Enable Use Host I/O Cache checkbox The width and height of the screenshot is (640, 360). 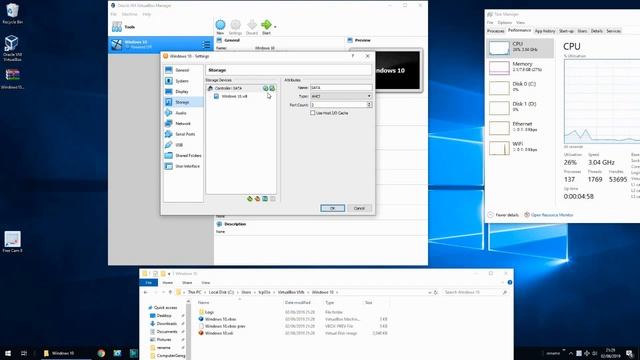point(313,113)
